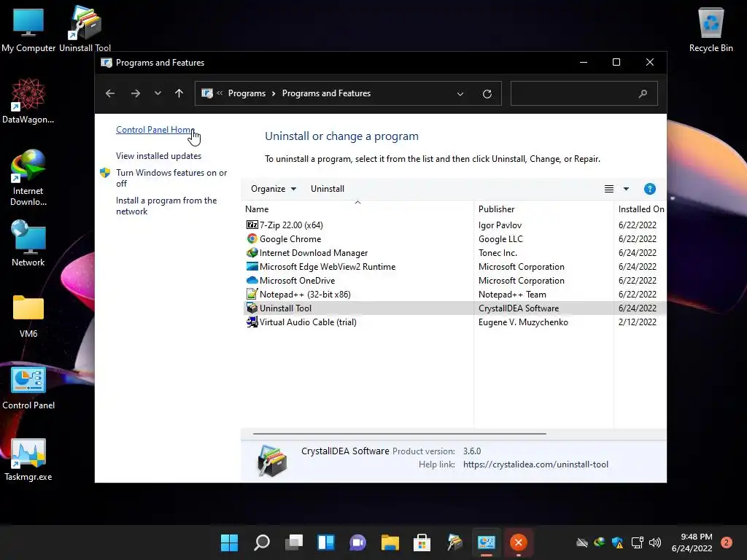Expand the address bar history dropdown
This screenshot has width=747, height=560.
(460, 94)
